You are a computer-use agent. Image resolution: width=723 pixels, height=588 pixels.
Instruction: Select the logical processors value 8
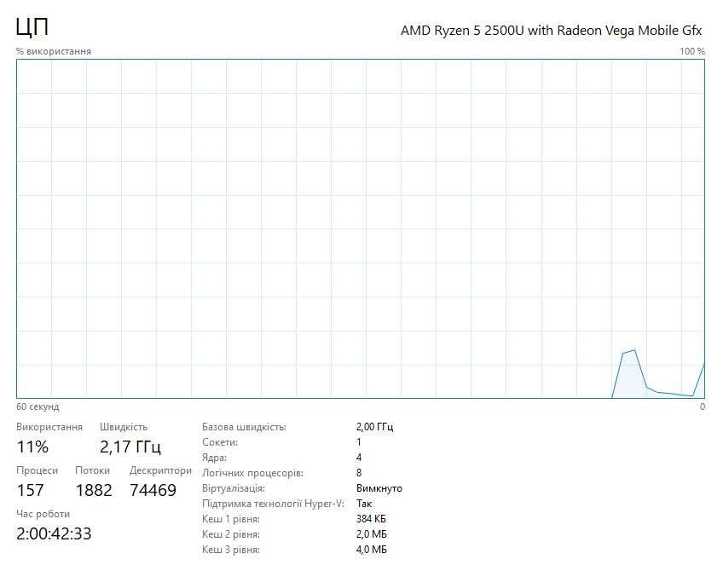point(359,473)
